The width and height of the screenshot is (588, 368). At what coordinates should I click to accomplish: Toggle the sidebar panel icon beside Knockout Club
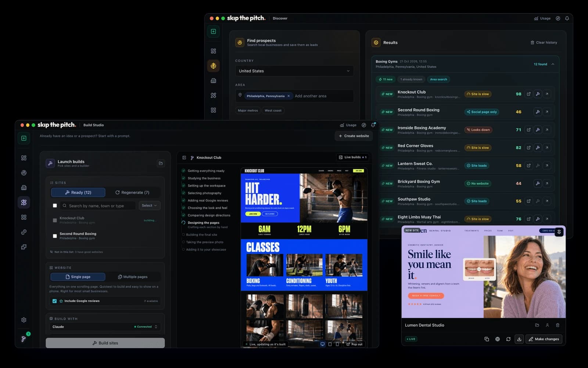click(x=184, y=158)
